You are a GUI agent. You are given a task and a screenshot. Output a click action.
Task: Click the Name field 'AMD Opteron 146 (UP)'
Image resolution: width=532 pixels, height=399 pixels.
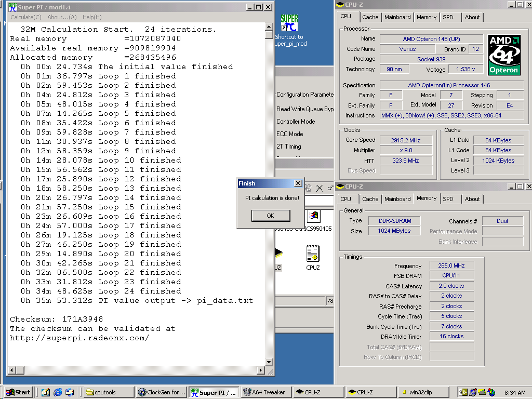pyautogui.click(x=431, y=39)
